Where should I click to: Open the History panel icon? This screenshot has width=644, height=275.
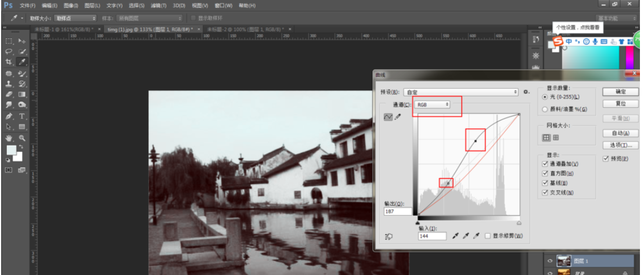click(535, 40)
